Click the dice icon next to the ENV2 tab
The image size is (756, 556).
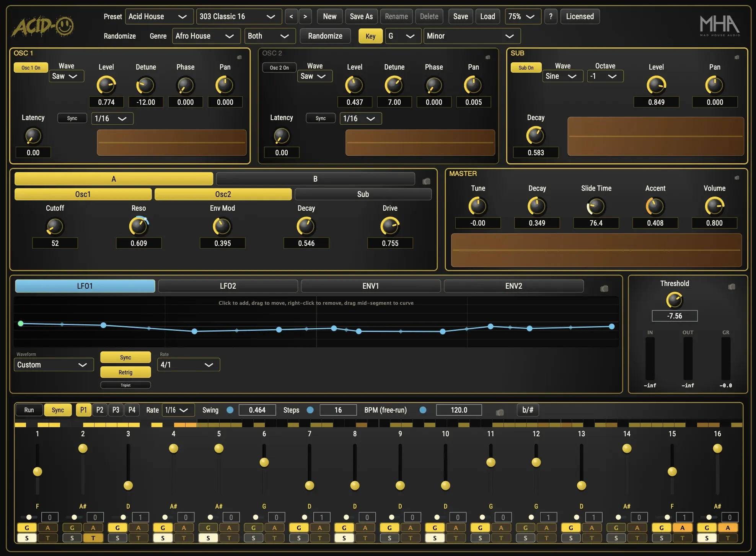tap(604, 288)
